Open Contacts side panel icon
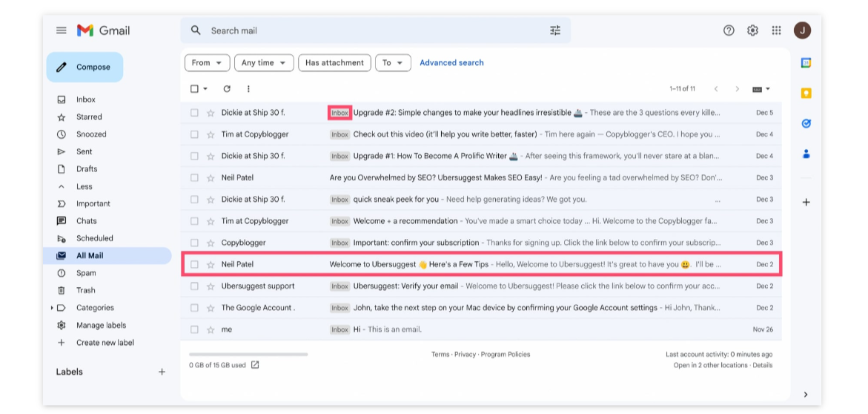Image resolution: width=868 pixels, height=414 pixels. click(806, 154)
